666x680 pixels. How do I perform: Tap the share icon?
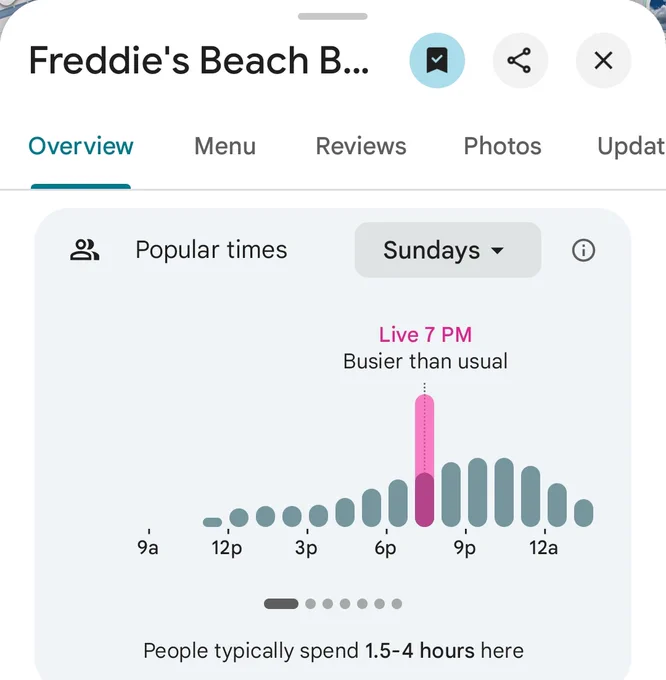tap(520, 60)
